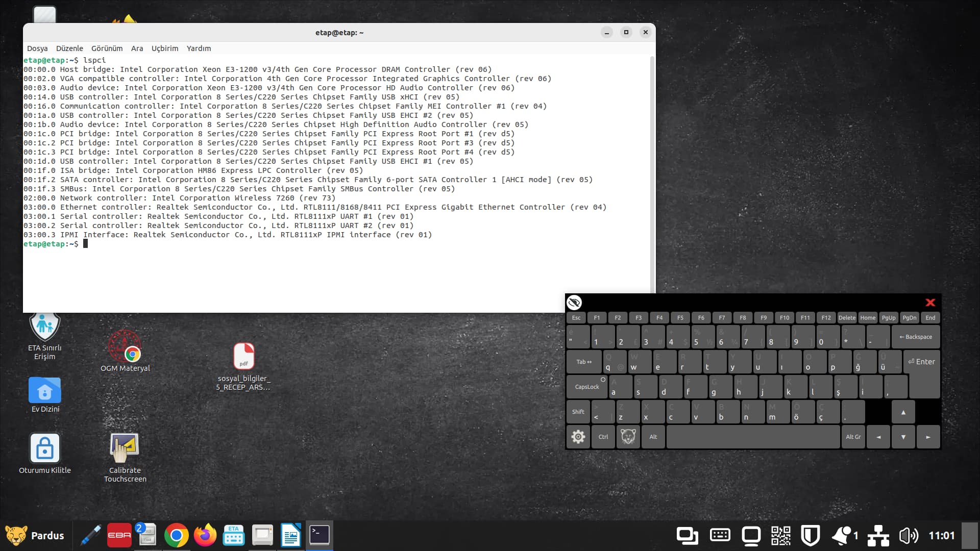
Task: Toggle keyboard visibility with the eye icon
Action: coord(574,303)
